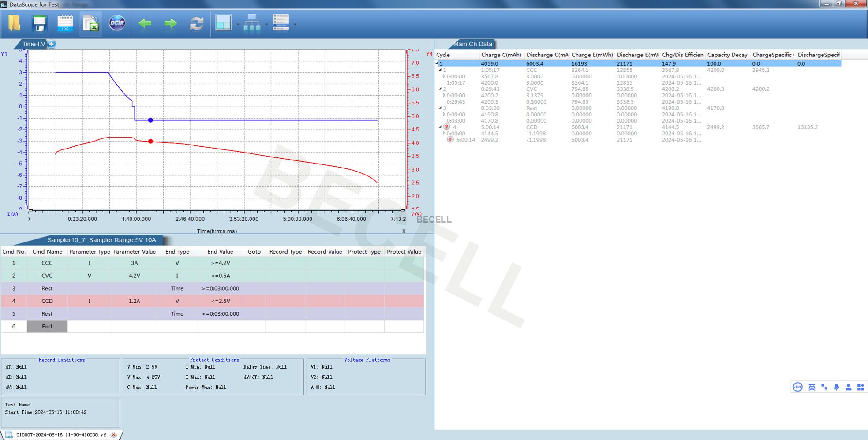Open the hierarchy icon dropdown arrow

pyautogui.click(x=266, y=24)
